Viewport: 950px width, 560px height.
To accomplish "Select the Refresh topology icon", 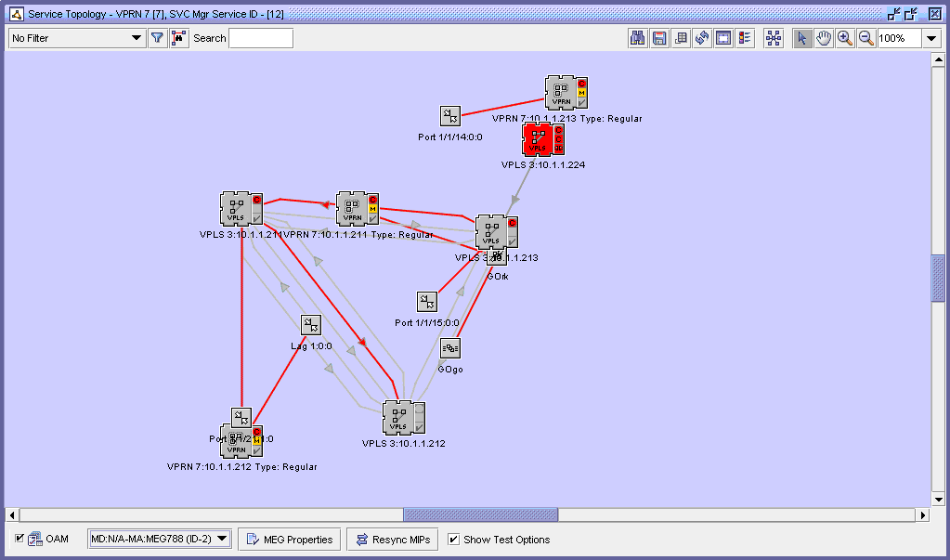I will click(x=702, y=37).
